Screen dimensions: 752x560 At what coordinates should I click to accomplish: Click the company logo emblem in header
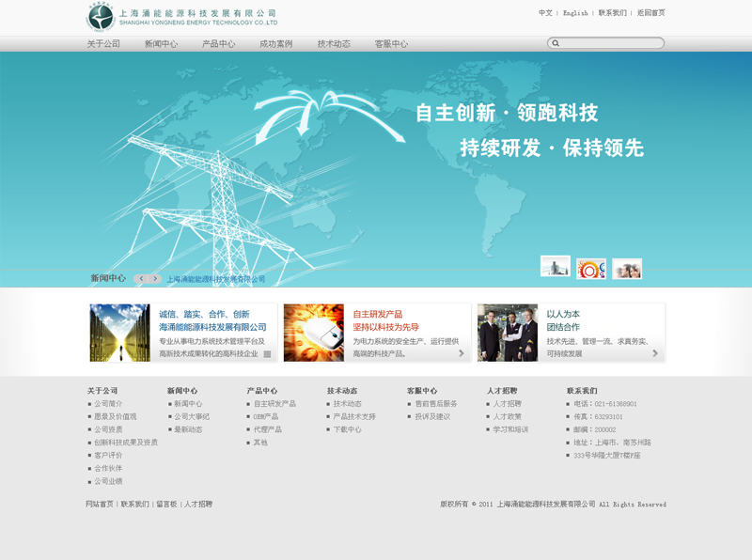coord(100,17)
